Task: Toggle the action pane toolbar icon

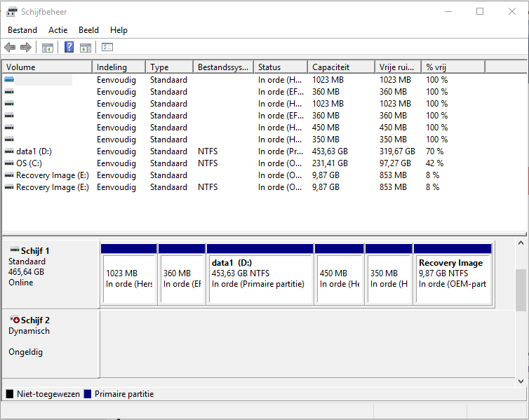Action: pyautogui.click(x=86, y=48)
